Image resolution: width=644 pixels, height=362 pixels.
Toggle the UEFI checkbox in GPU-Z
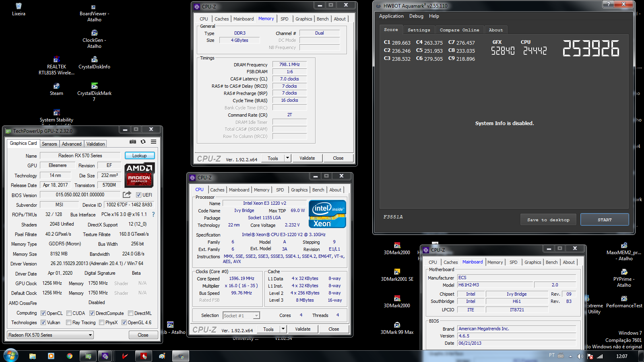point(138,195)
